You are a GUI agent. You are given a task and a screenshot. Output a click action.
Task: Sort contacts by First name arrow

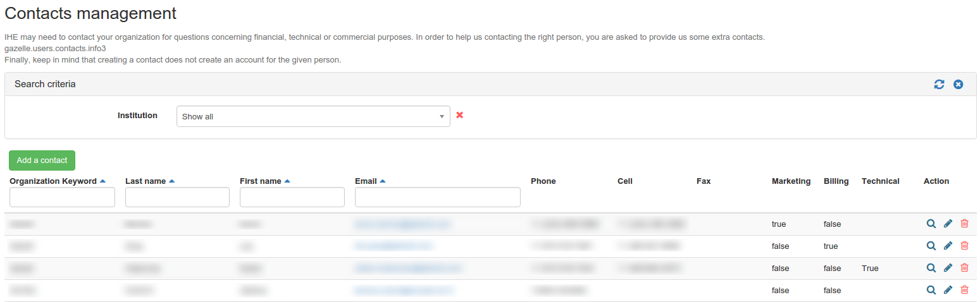click(287, 181)
